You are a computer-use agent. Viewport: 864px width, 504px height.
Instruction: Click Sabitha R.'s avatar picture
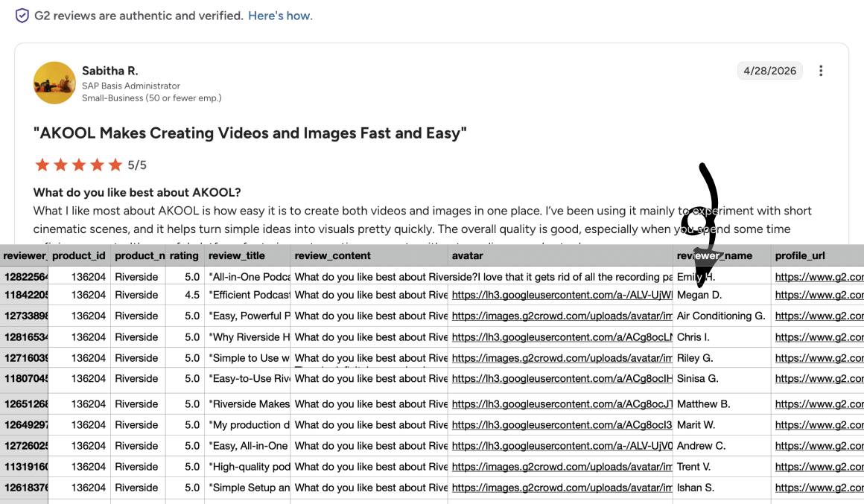pyautogui.click(x=54, y=83)
